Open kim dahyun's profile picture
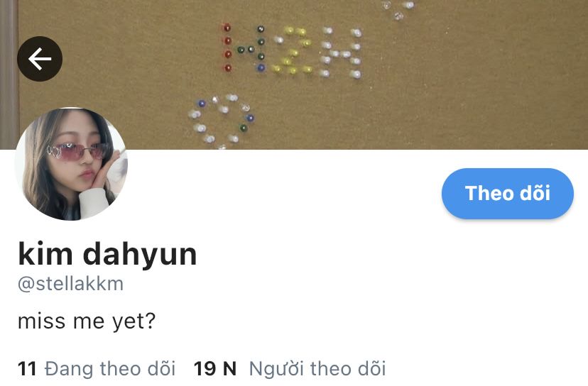 (71, 164)
